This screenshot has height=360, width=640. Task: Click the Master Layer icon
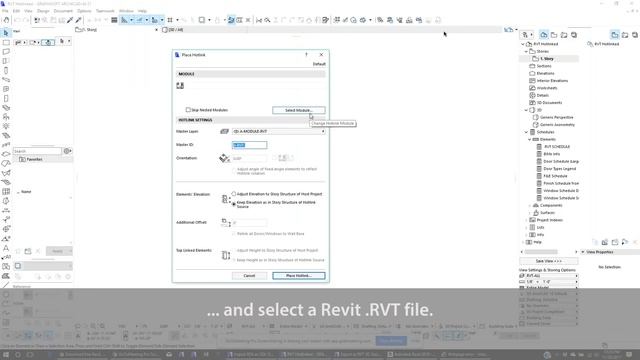(224, 131)
